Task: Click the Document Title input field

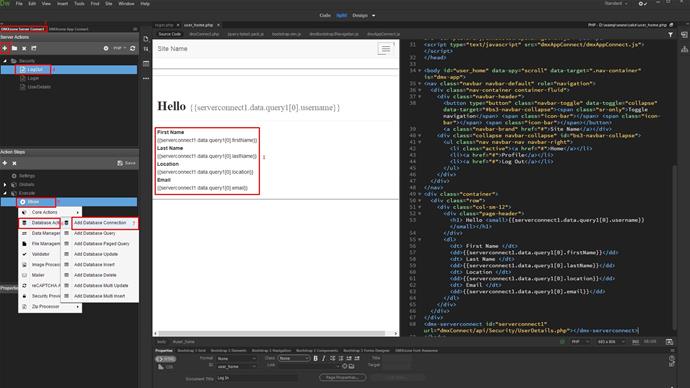Action: coord(257,378)
